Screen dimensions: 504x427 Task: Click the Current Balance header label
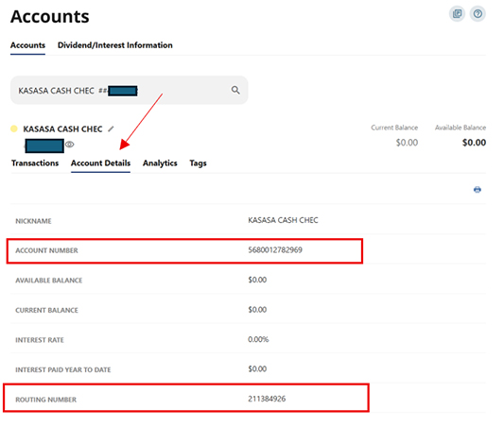coord(394,128)
